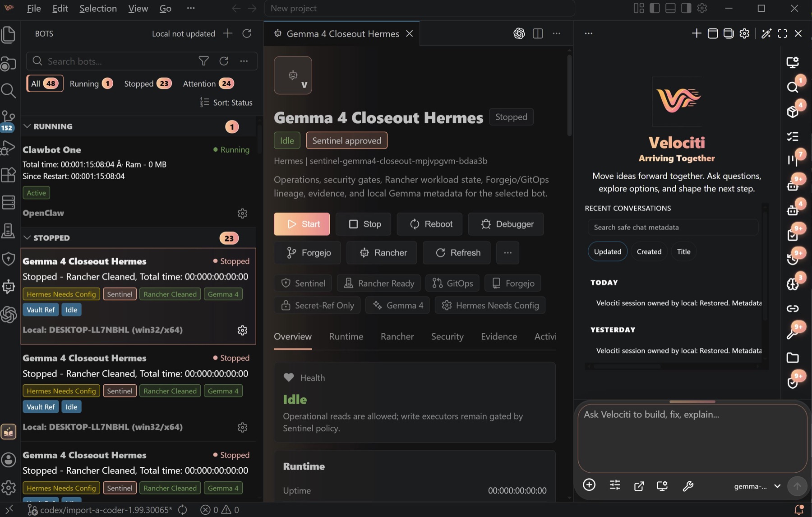
Task: Click editor vertical scrollbar thumb
Action: (x=569, y=95)
